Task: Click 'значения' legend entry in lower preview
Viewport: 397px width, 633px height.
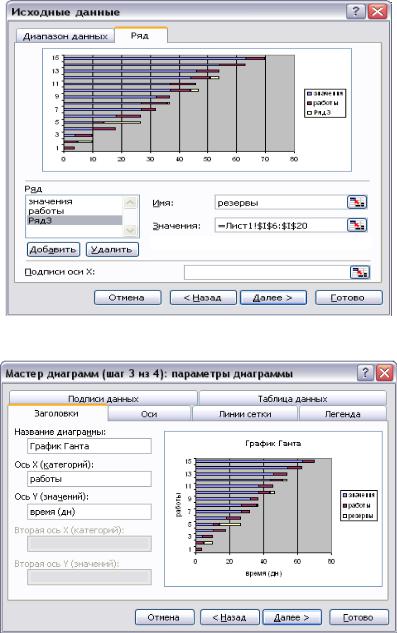Action: point(359,495)
